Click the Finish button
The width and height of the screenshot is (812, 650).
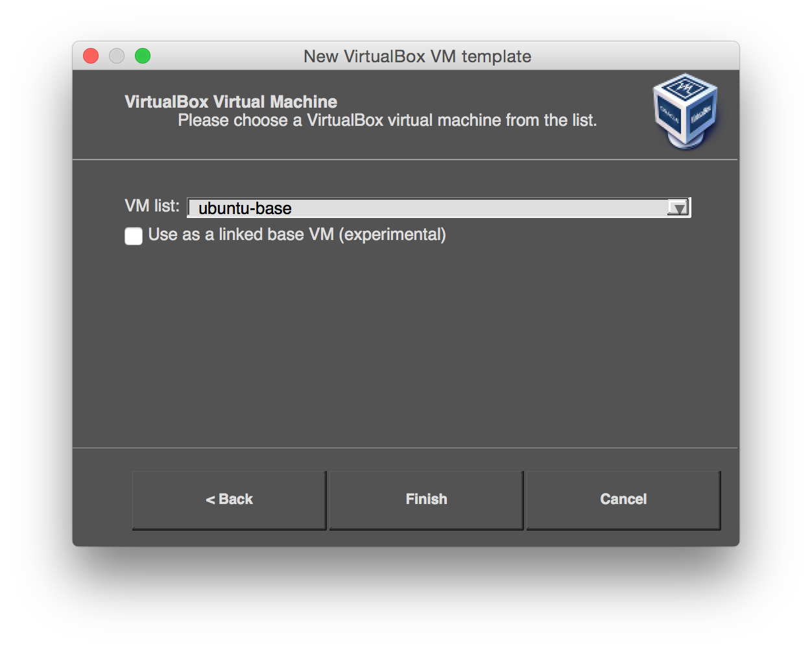tap(425, 499)
